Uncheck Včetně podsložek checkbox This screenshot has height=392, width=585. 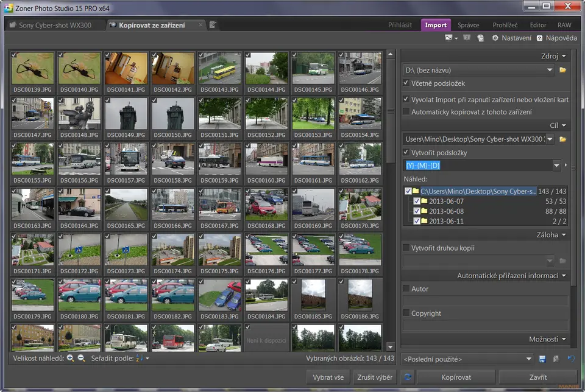pos(406,83)
